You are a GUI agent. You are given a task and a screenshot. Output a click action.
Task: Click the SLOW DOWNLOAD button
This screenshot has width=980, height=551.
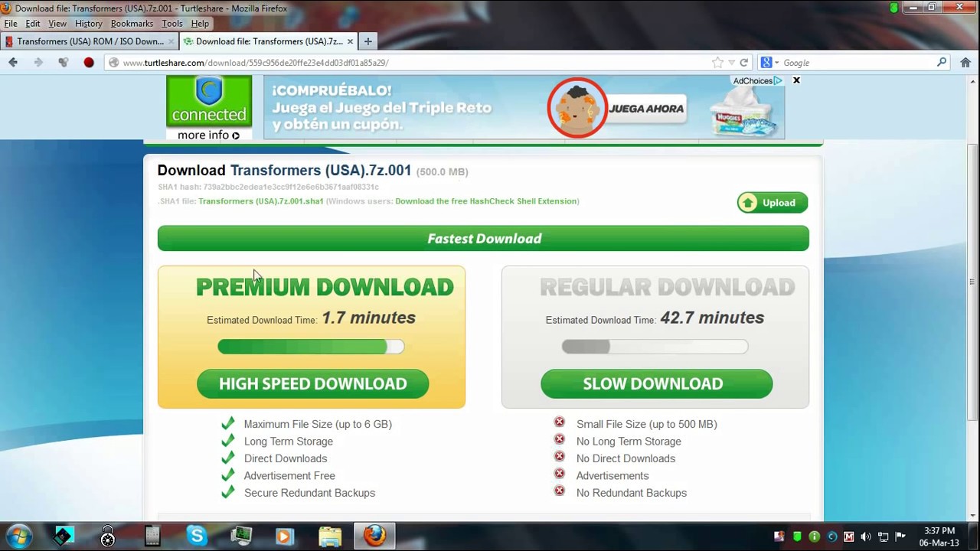tap(656, 384)
